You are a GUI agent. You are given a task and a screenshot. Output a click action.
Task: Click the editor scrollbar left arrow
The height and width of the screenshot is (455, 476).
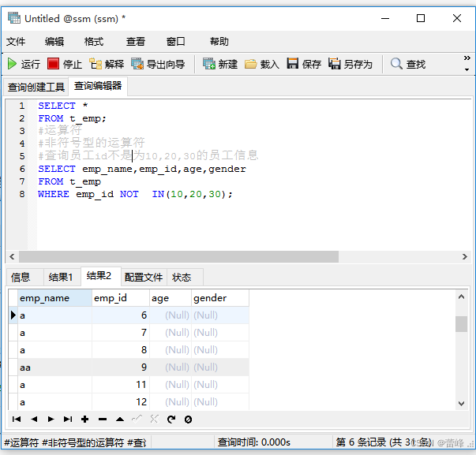tap(12, 256)
